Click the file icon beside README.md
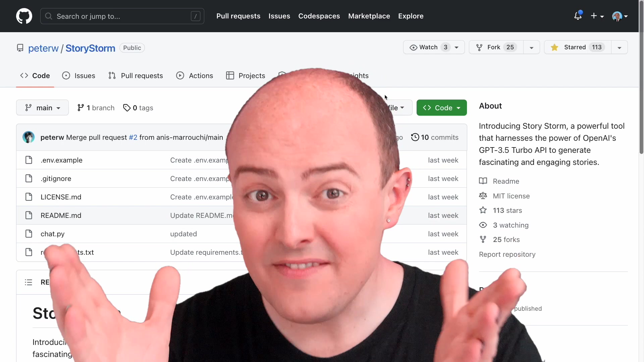Screen dimensions: 644x362 [x=29, y=215]
